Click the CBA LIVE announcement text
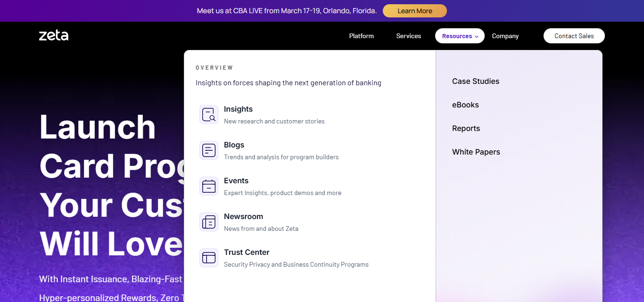Viewport: 644px width, 302px height. pos(287,11)
